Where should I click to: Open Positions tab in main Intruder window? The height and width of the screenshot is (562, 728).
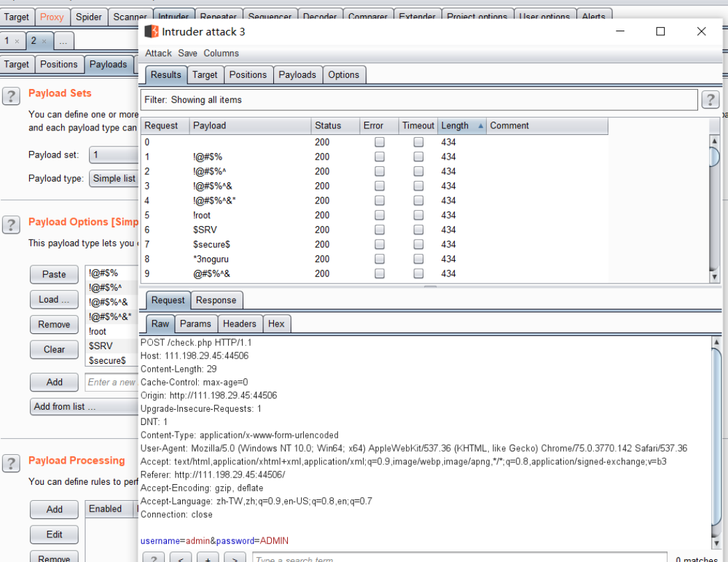pos(59,64)
